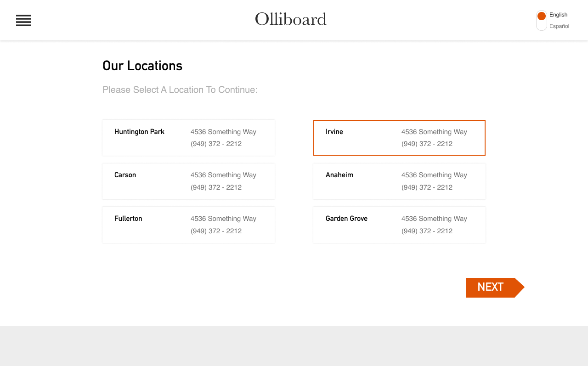Select the Fullerton location

188,225
